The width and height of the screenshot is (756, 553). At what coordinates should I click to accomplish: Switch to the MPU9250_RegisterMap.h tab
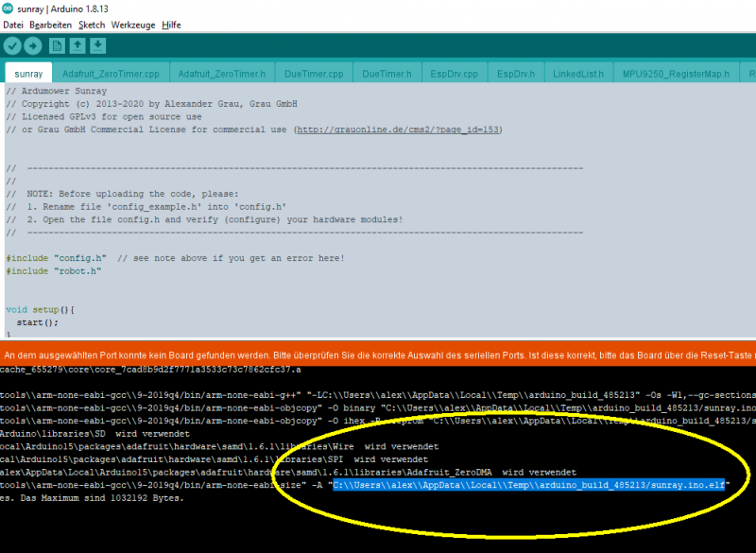coord(676,74)
